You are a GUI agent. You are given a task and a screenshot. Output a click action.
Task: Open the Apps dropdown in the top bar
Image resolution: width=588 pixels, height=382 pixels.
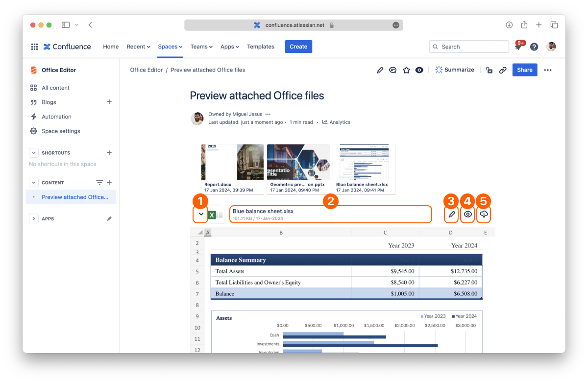click(230, 47)
